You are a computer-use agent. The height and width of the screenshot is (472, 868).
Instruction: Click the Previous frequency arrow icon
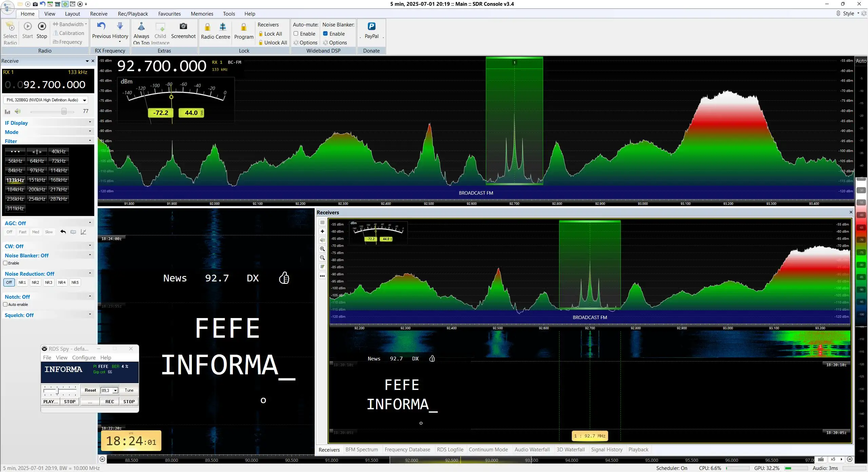(101, 26)
